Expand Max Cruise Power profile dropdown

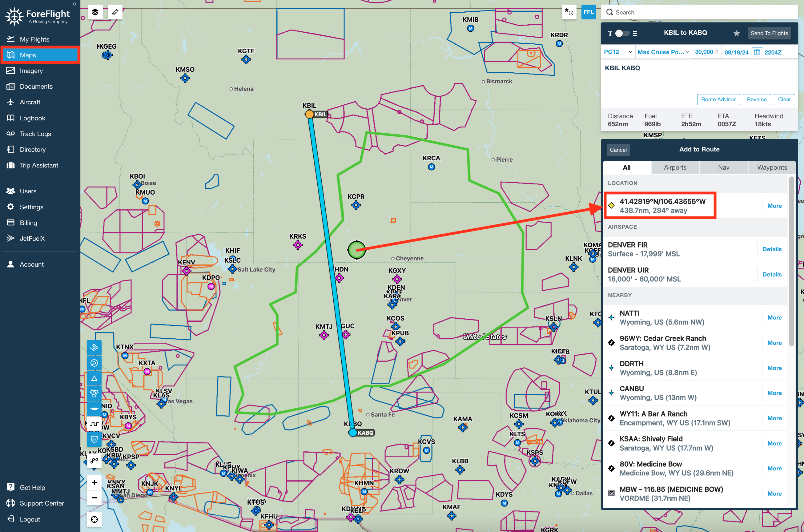coord(663,52)
